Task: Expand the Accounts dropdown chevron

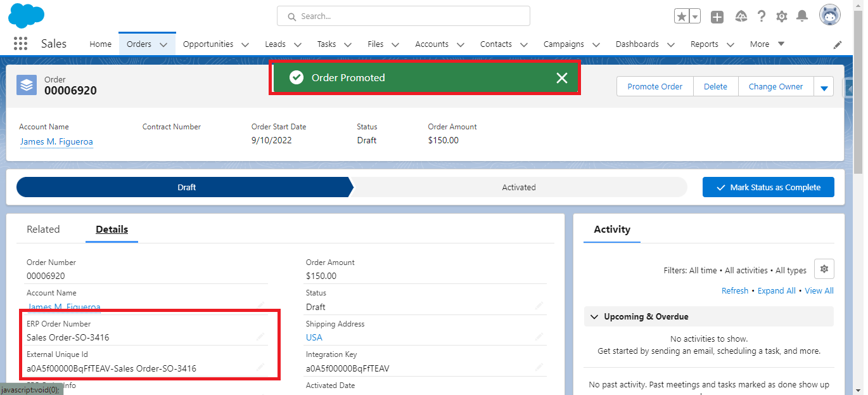Action: coord(461,44)
